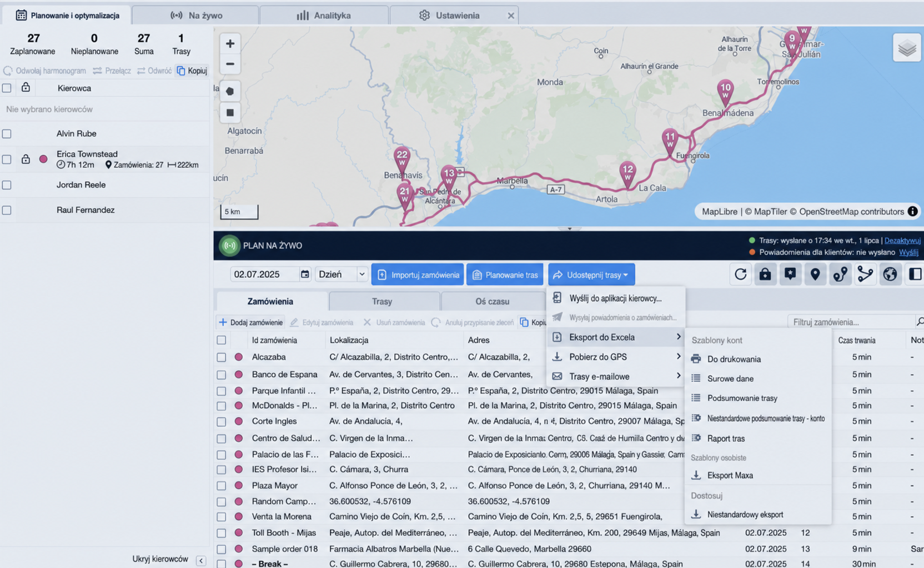Click the Importuj zamówienia button
This screenshot has height=568, width=924.
(418, 275)
